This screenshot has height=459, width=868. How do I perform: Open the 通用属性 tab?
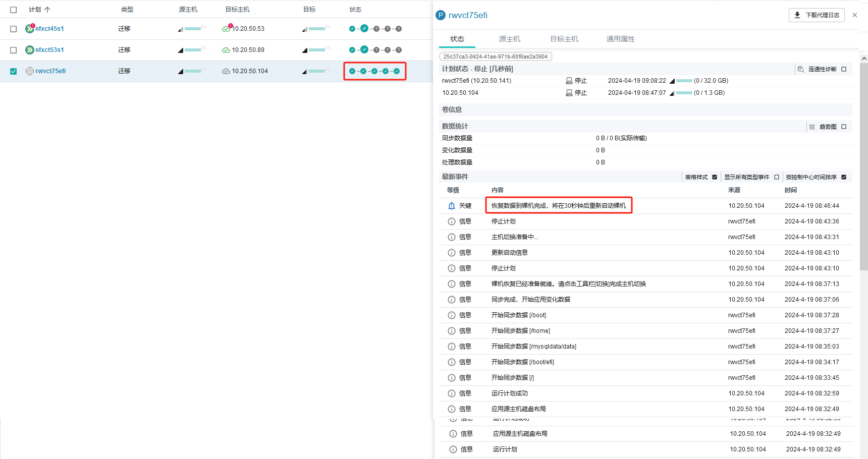[x=620, y=39]
